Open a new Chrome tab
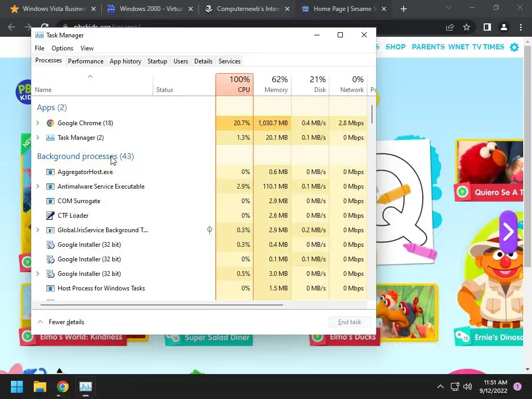 [x=403, y=9]
